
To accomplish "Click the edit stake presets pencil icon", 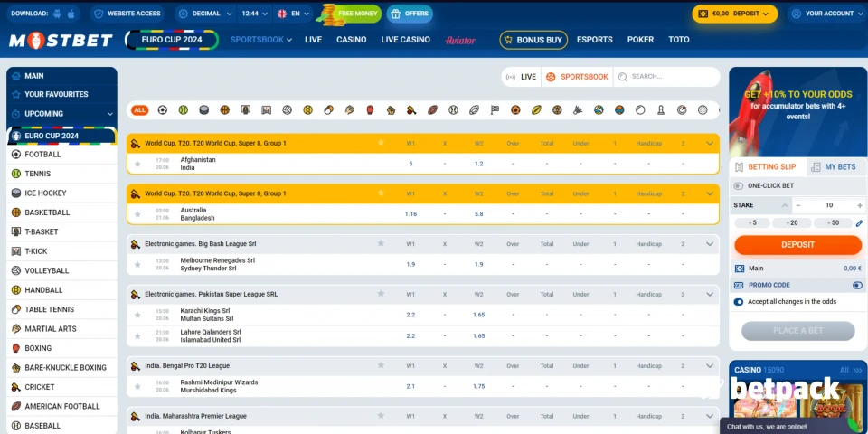I will (859, 222).
